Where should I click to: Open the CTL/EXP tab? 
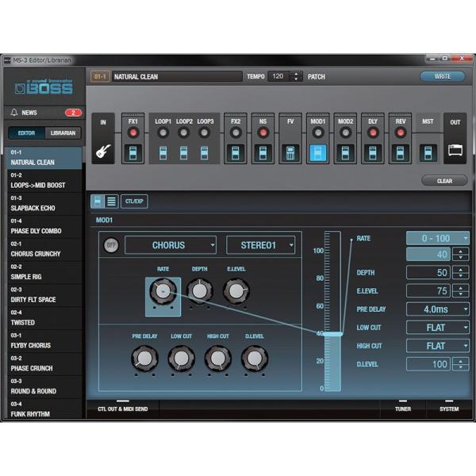click(134, 202)
